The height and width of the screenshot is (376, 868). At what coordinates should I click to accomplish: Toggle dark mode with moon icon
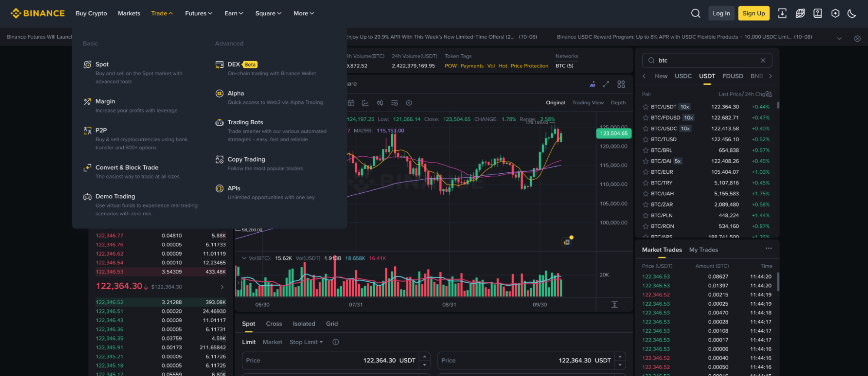pos(852,13)
